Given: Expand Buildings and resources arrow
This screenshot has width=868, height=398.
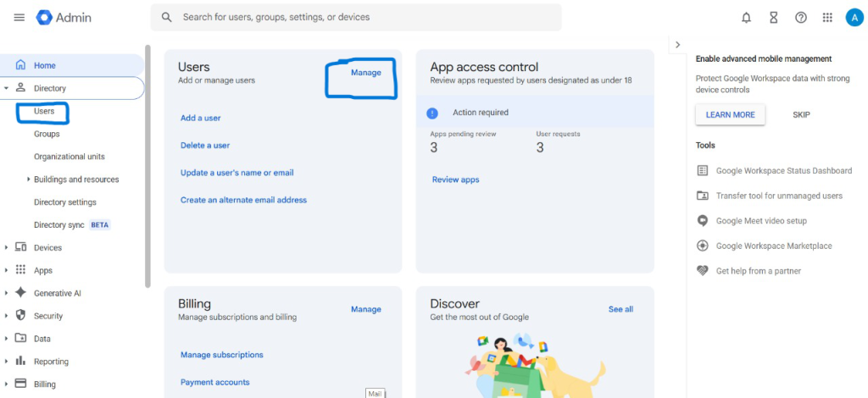Looking at the screenshot, I should click(x=28, y=180).
